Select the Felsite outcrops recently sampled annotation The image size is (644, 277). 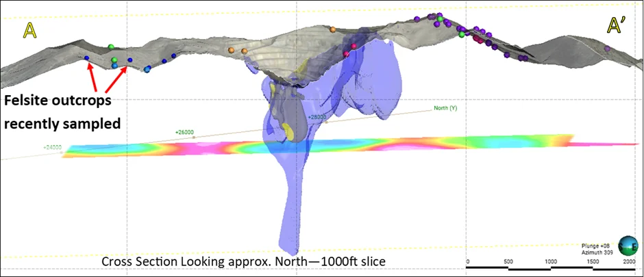coord(62,111)
